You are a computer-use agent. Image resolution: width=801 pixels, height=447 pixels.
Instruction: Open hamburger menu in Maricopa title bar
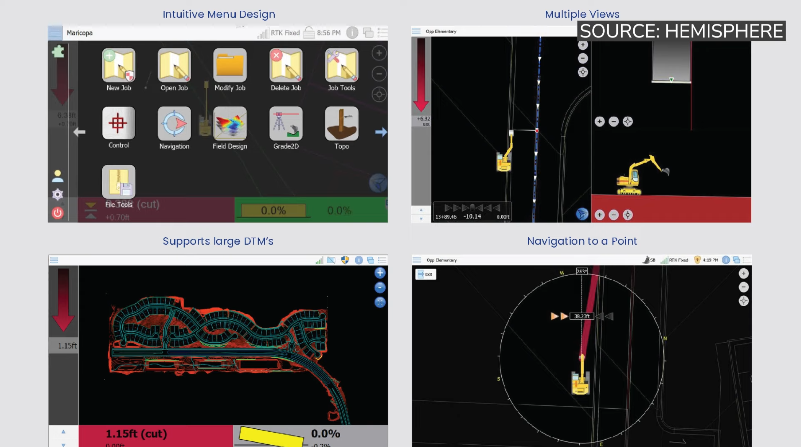55,32
